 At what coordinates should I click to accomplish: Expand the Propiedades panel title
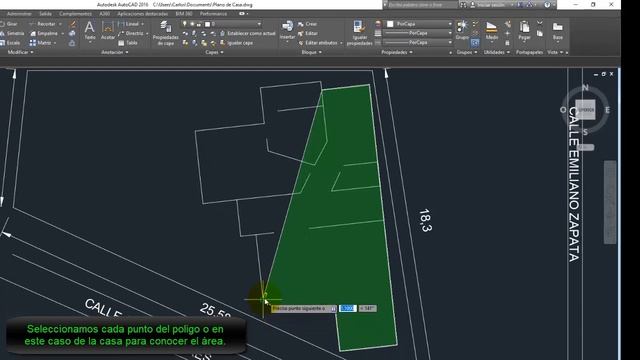[x=397, y=52]
